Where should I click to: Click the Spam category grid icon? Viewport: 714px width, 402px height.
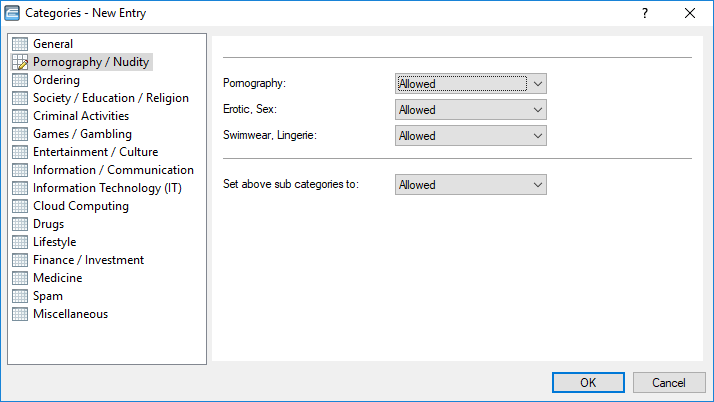pos(20,296)
